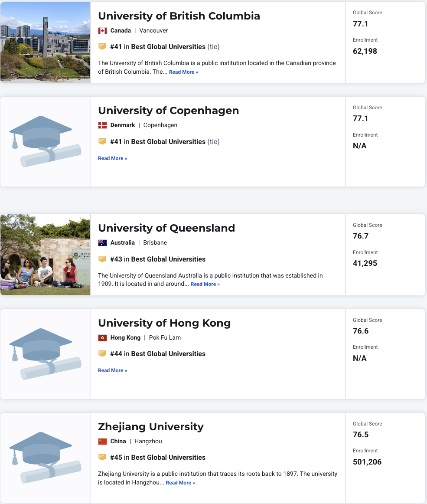Read More about University of Copenhagen
The height and width of the screenshot is (504, 427).
[112, 158]
